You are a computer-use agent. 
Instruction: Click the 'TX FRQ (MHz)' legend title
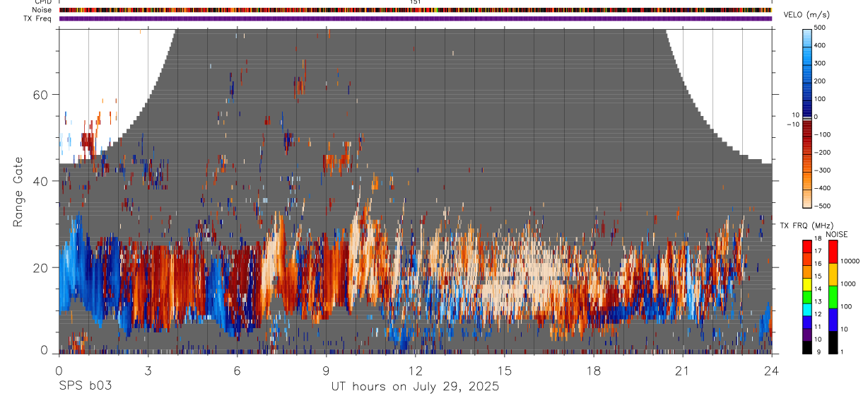point(807,225)
